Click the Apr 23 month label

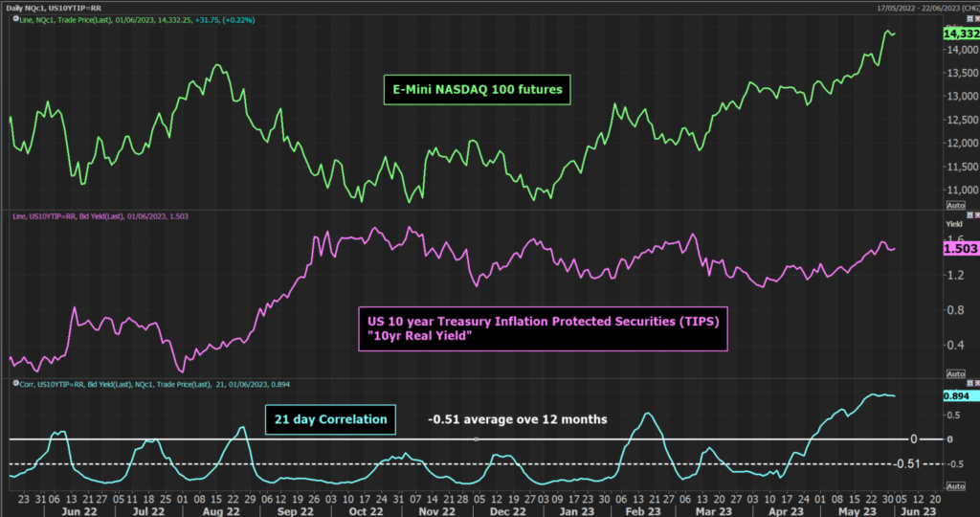pyautogui.click(x=786, y=511)
